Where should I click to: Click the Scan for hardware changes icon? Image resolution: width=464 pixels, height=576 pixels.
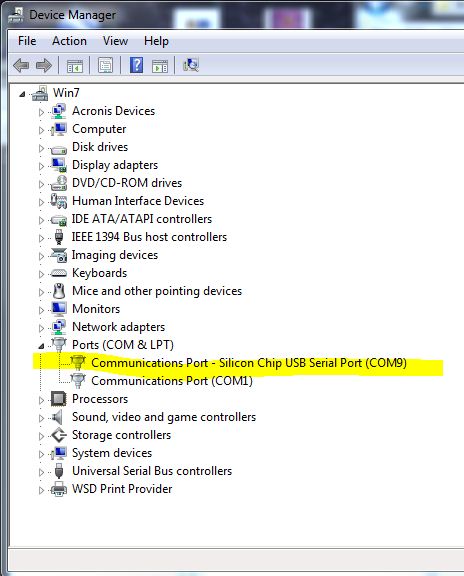point(191,65)
